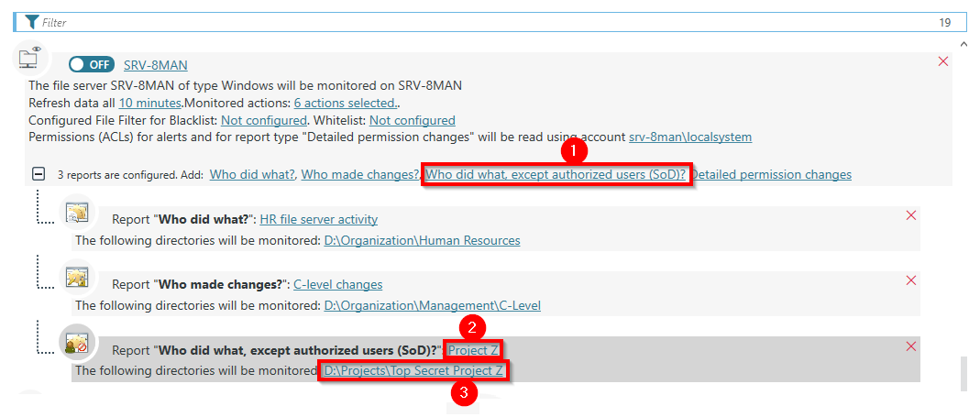The image size is (980, 417).
Task: Click the scrollbar up arrow
Action: pyautogui.click(x=962, y=43)
